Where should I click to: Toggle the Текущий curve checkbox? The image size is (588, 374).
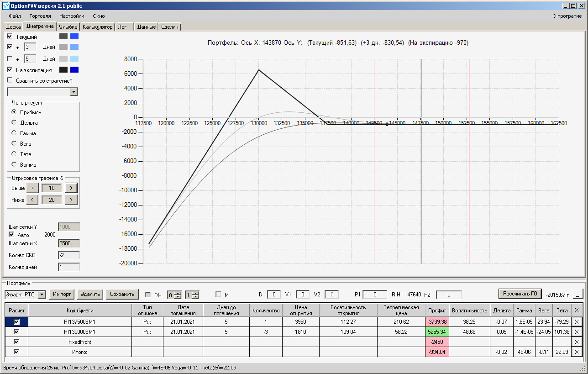10,36
